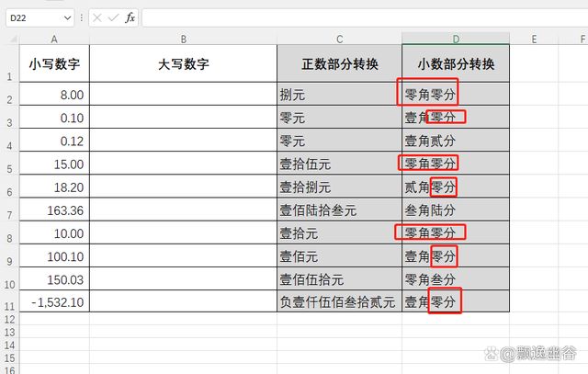Click the formula bar options dots handle
588x374 pixels.
pos(82,18)
